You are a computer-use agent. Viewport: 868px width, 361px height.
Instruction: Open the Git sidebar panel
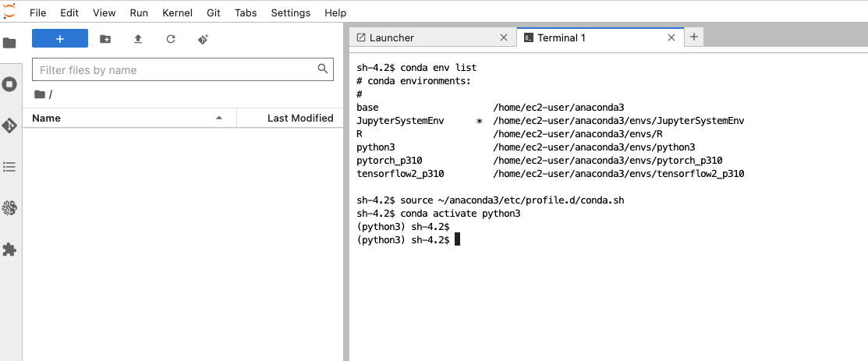point(9,126)
